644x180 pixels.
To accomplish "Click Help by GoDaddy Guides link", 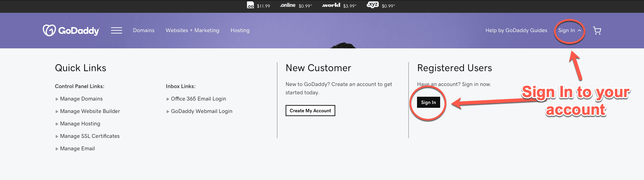I will click(516, 30).
